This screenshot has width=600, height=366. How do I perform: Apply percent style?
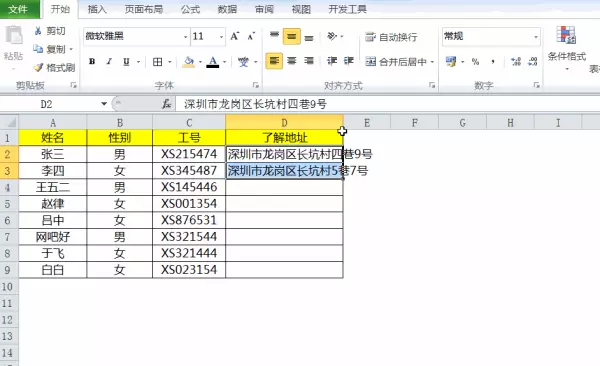coord(475,62)
